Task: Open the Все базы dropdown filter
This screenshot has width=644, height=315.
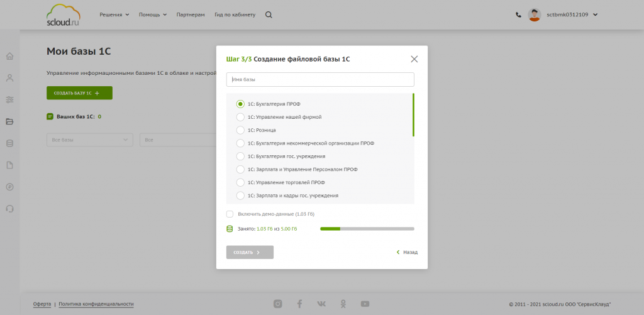Action: (x=89, y=140)
